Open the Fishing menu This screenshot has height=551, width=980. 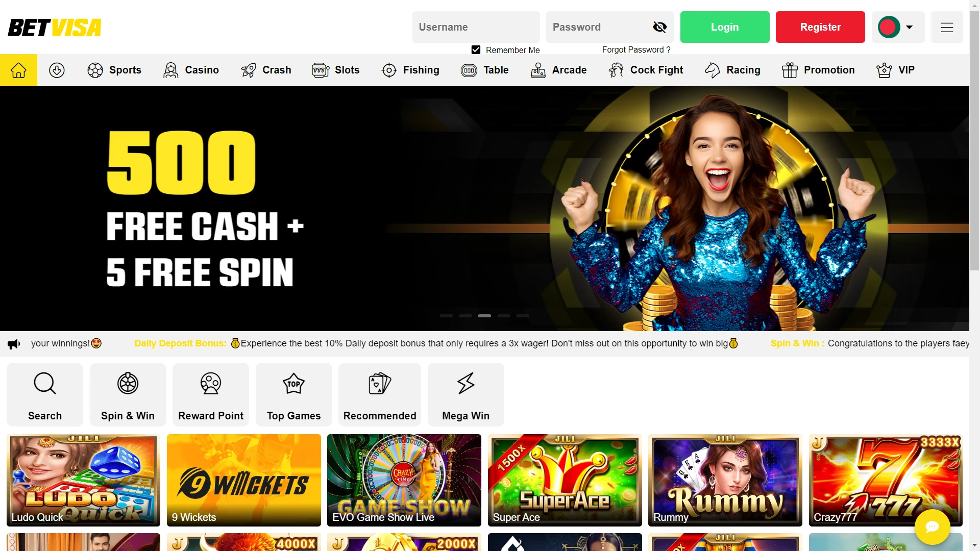point(410,70)
